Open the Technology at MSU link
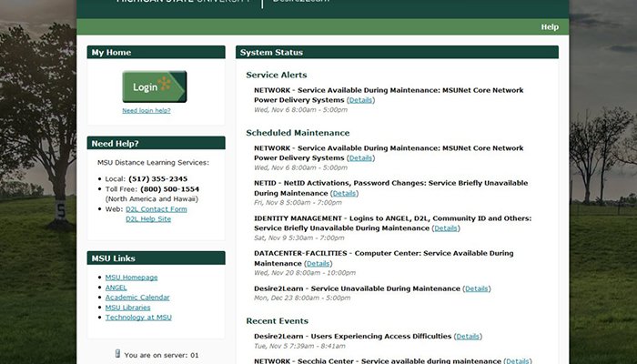The width and height of the screenshot is (637, 364). tap(138, 318)
